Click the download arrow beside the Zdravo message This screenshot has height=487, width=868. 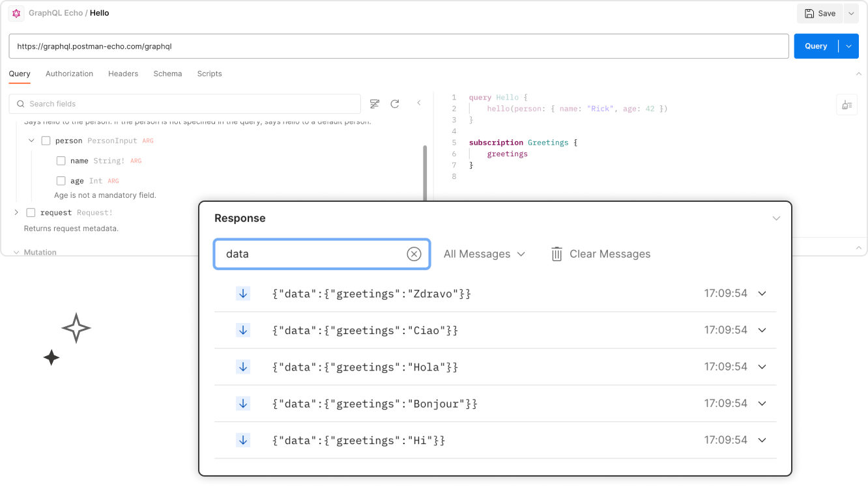[x=243, y=293]
